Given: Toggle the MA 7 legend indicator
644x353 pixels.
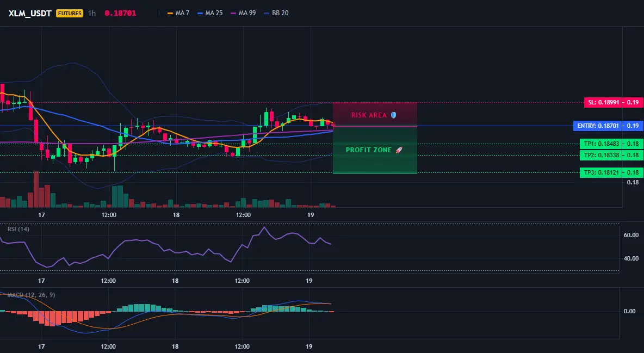Looking at the screenshot, I should (x=178, y=13).
